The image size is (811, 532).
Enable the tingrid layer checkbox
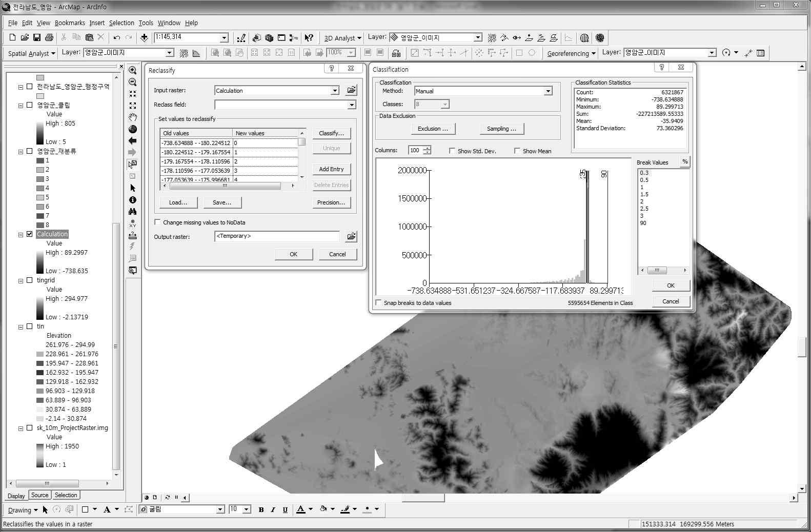point(30,280)
